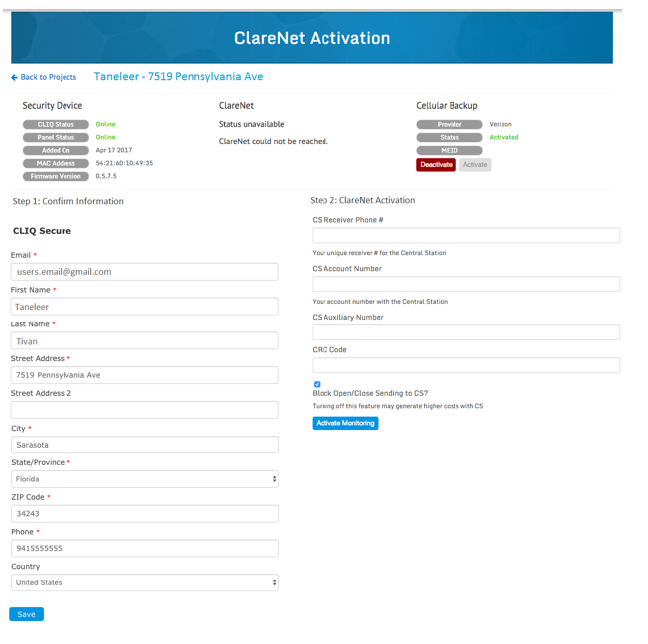Select the firmware version value 0.5.7.5
Viewport: 648px width, 644px height.
106,176
